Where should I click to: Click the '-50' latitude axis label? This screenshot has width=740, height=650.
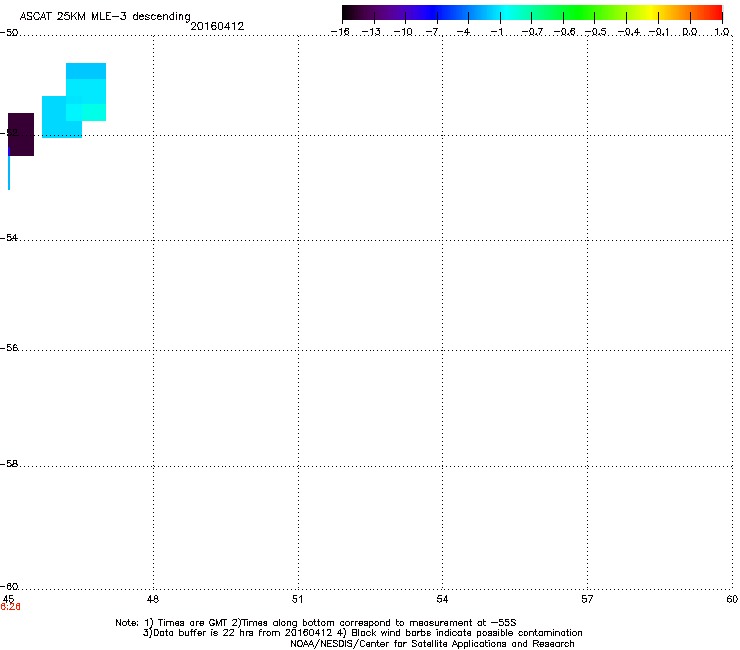pyautogui.click(x=9, y=33)
